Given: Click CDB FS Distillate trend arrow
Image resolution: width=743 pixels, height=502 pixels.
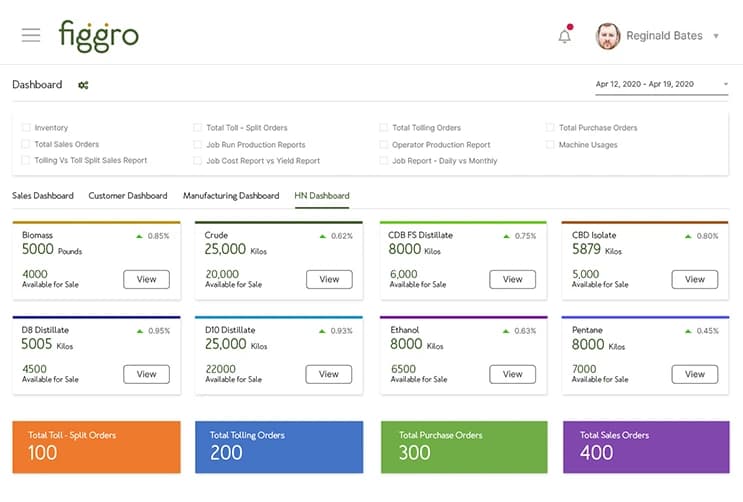Looking at the screenshot, I should pyautogui.click(x=507, y=236).
